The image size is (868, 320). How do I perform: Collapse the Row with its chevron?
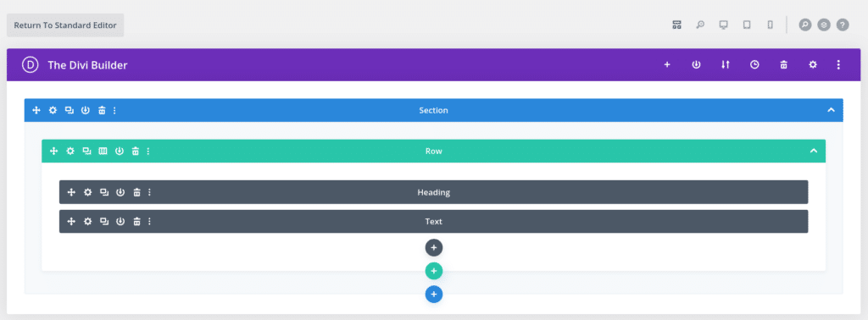pos(814,151)
